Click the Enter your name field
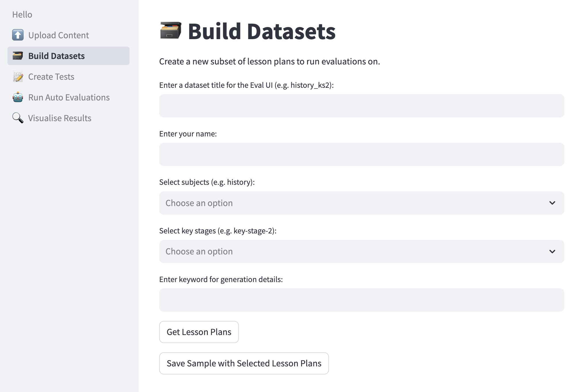Screen dimensions: 586x392 [362, 154]
